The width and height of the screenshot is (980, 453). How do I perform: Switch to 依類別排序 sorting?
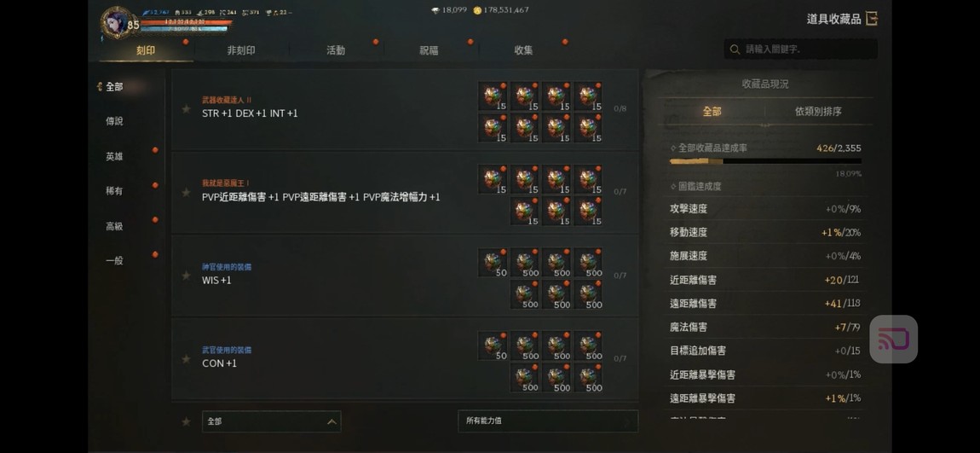point(818,112)
